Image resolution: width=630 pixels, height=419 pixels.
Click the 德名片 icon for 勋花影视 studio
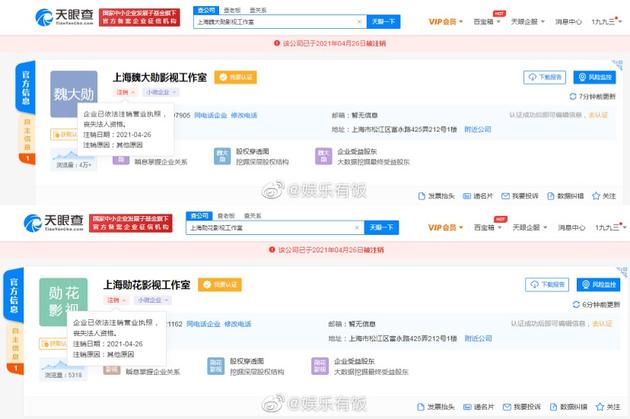click(467, 407)
